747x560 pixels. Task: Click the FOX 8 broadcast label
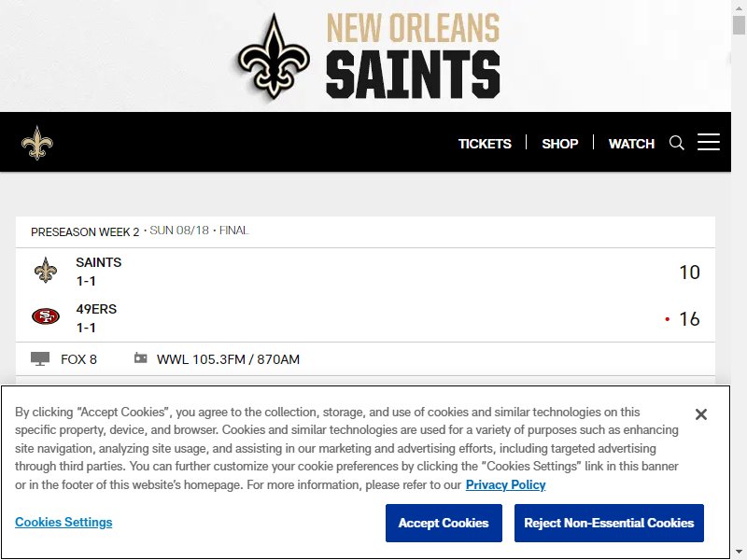[x=78, y=359]
